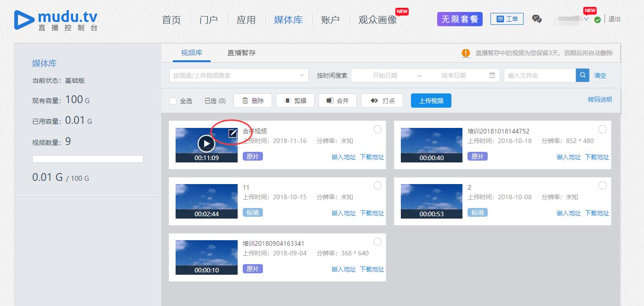Click the 删除 trash button
The image size is (644, 306).
[x=253, y=100]
